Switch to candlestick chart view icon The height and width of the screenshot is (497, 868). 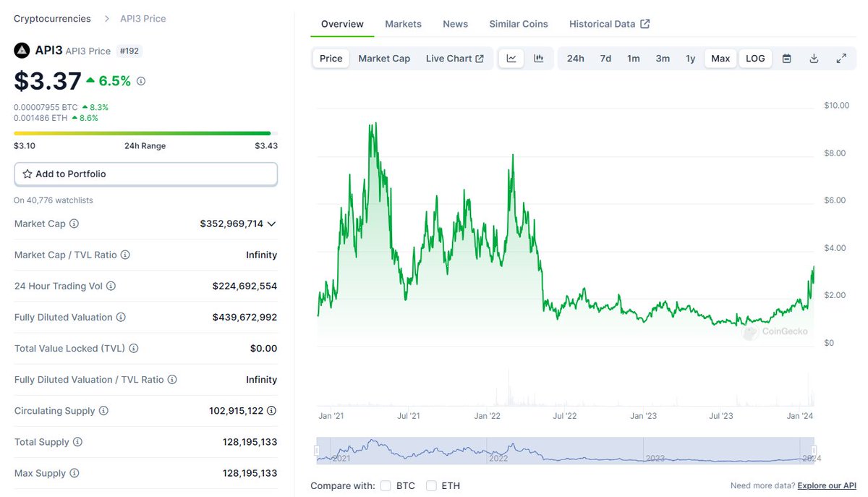point(538,59)
